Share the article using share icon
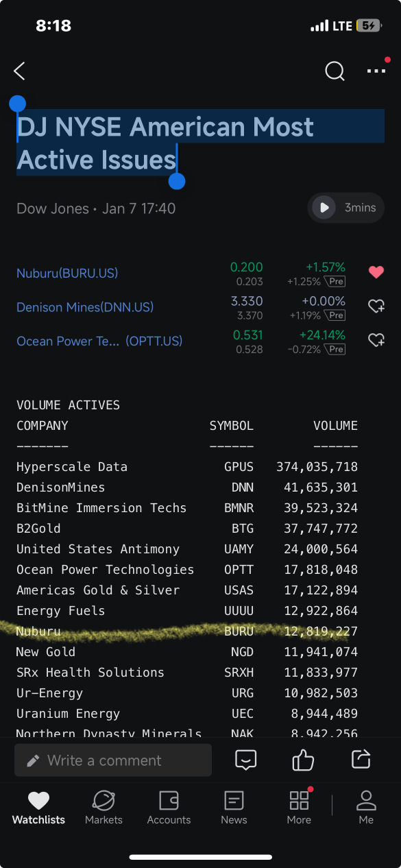This screenshot has height=868, width=401. 361,760
